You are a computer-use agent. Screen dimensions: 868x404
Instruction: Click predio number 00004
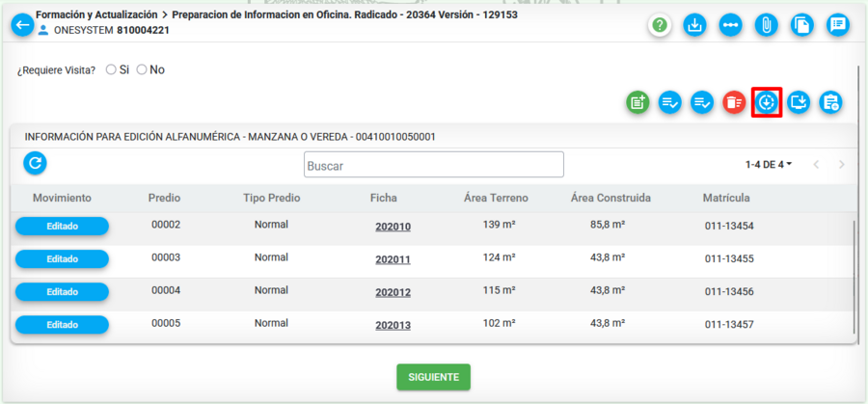point(166,290)
